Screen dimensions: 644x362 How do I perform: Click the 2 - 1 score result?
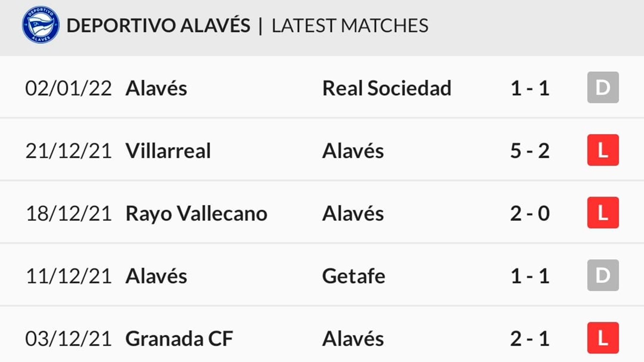[x=530, y=339]
